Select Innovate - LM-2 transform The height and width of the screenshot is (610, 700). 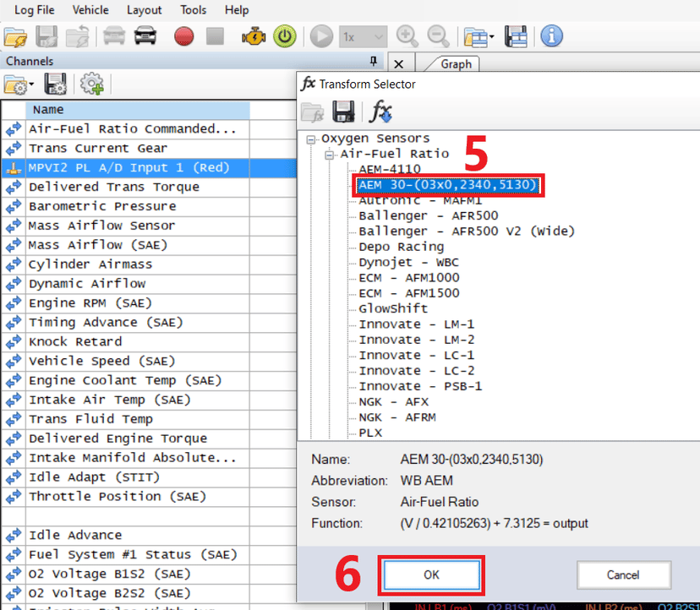417,340
